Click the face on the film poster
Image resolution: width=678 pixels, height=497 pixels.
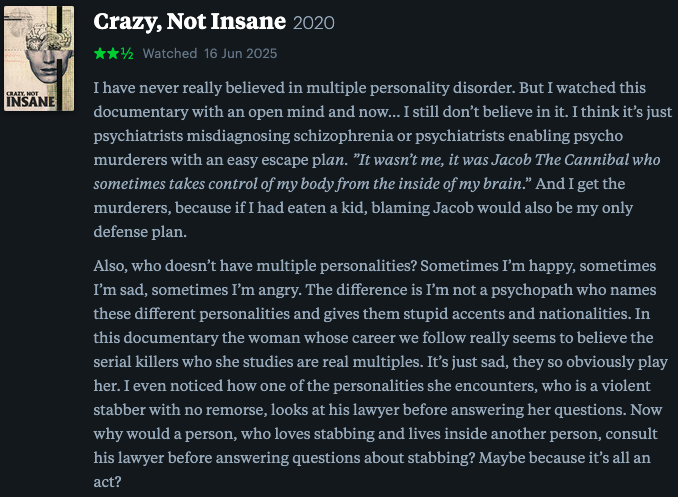click(42, 66)
